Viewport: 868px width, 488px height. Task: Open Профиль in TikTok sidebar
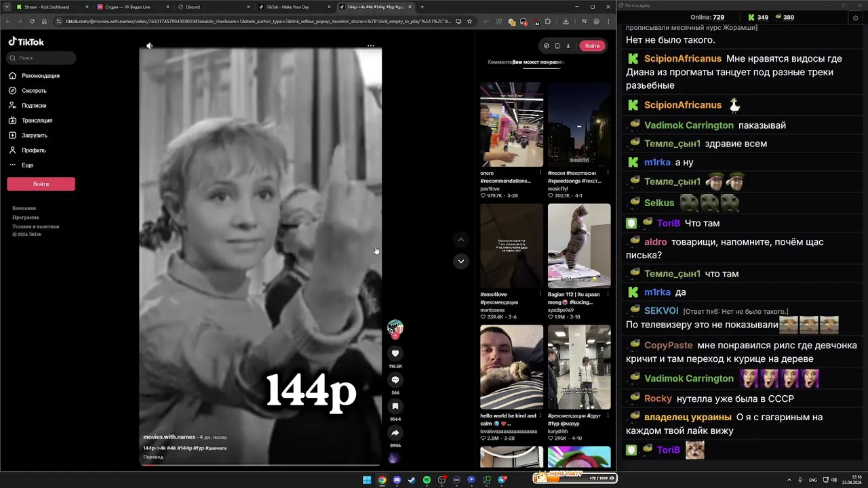coord(27,150)
